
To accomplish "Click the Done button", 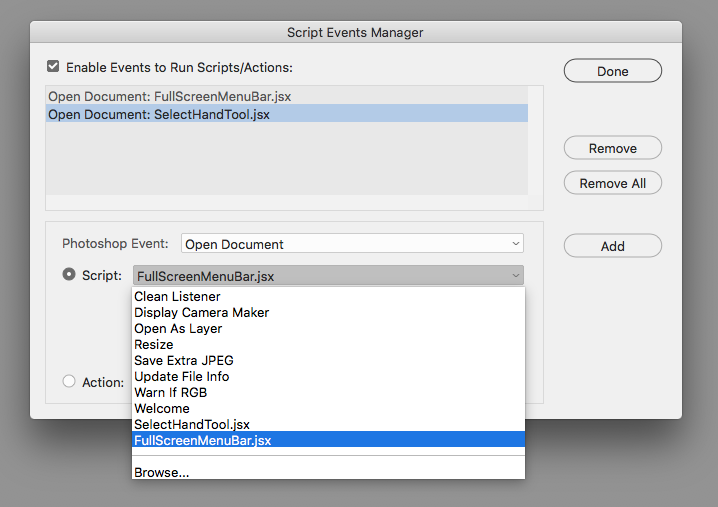I will tap(612, 71).
